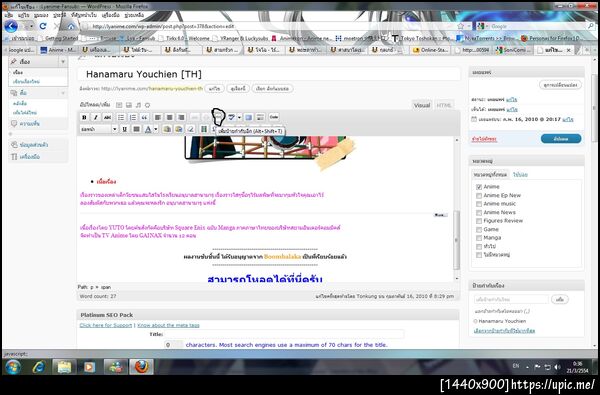Open the text color dropdown arrow
This screenshot has height=395, width=600.
tap(155, 129)
